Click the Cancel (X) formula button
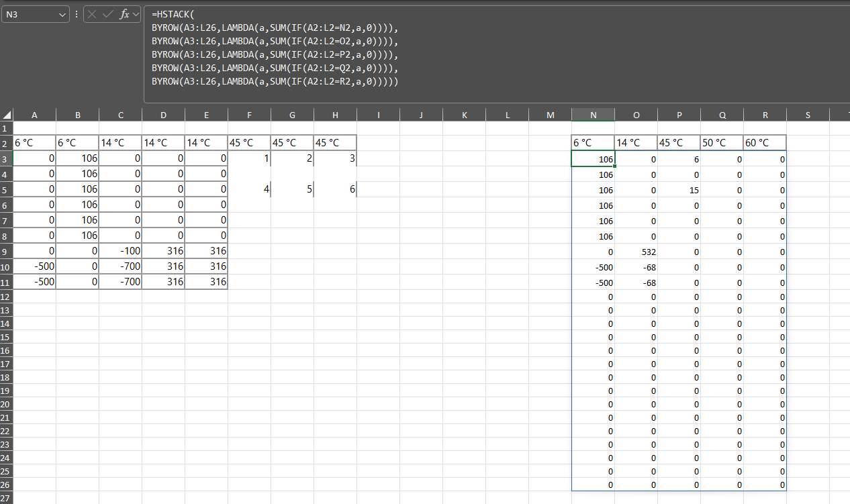 coord(93,14)
